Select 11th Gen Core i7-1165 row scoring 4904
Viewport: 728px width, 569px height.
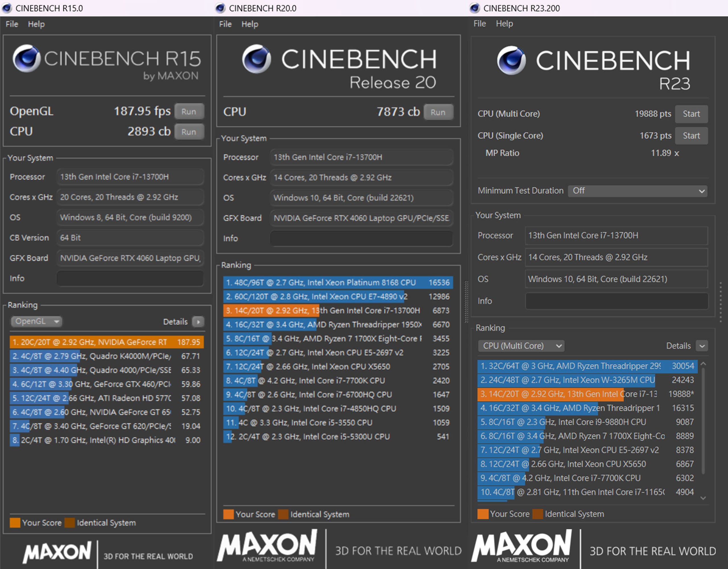tap(587, 492)
